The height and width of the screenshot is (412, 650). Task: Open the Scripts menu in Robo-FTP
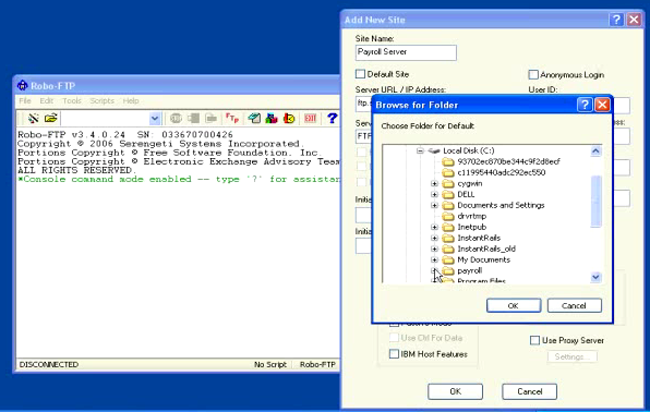pyautogui.click(x=102, y=101)
